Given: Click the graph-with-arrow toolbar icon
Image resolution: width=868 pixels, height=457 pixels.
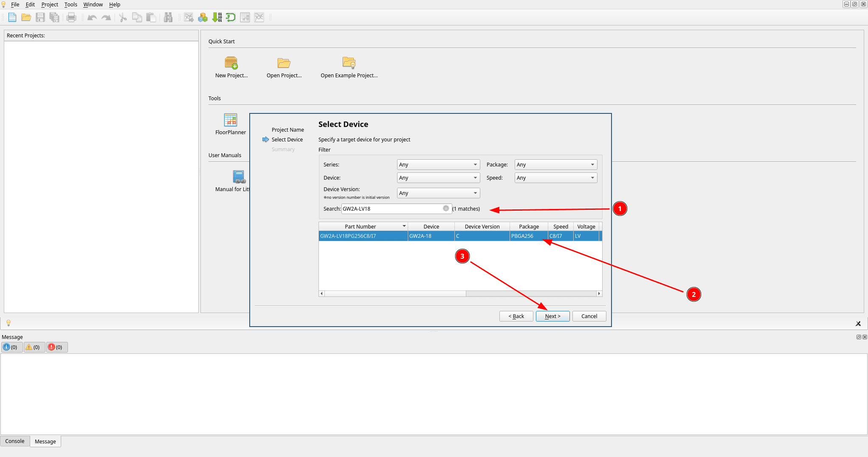Looking at the screenshot, I should coord(189,17).
